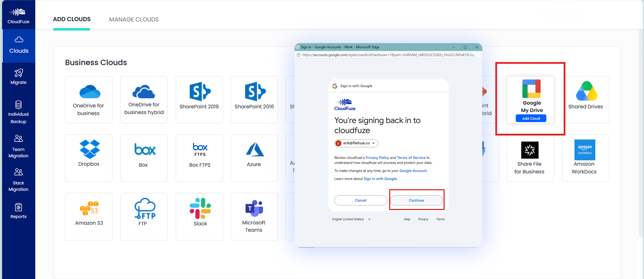Minimize the Google sign-in popup window
This screenshot has width=644, height=279.
coord(453,47)
